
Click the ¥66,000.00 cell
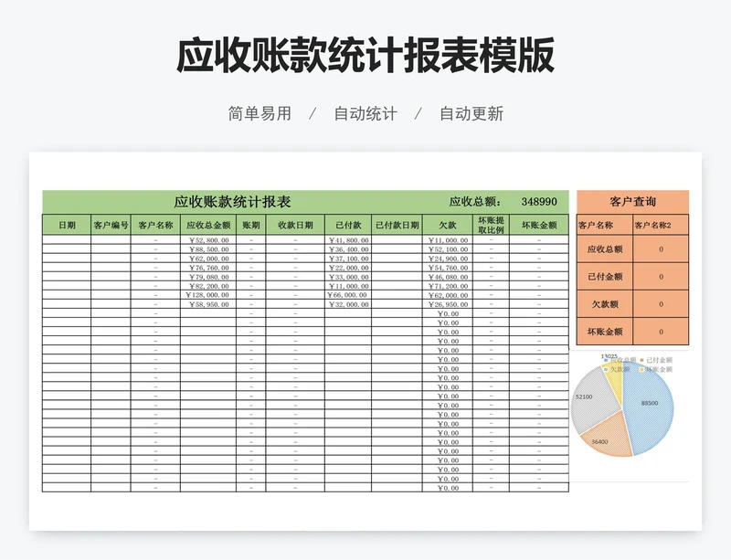click(x=348, y=295)
